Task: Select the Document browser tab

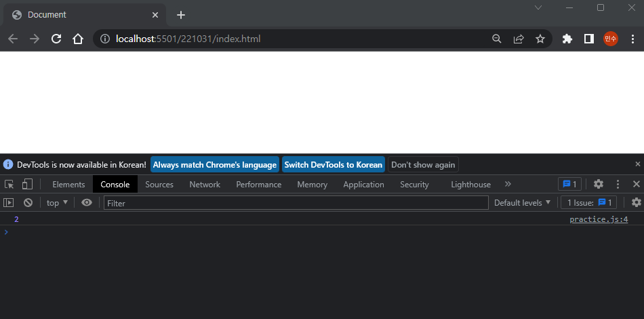Action: [x=84, y=15]
